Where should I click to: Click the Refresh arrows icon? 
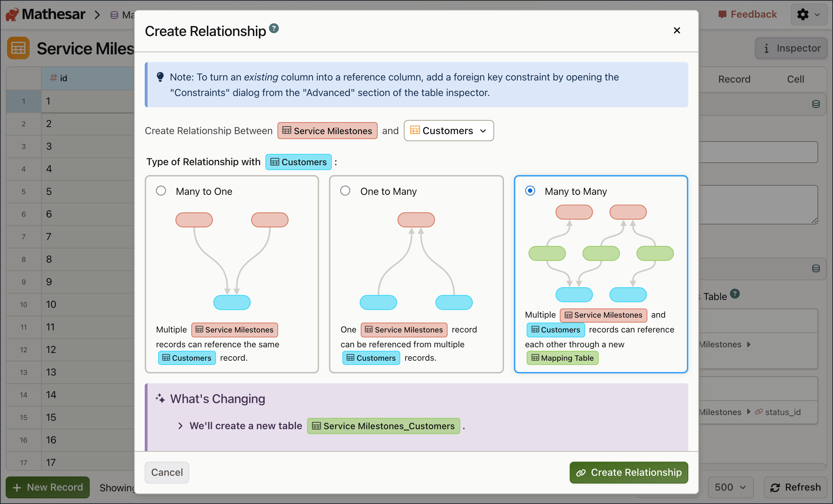point(775,487)
